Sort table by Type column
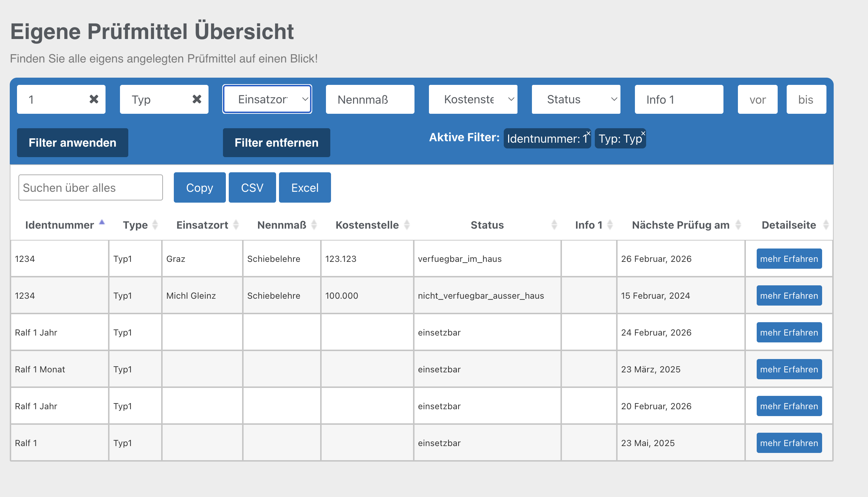Image resolution: width=868 pixels, height=497 pixels. pyautogui.click(x=135, y=225)
